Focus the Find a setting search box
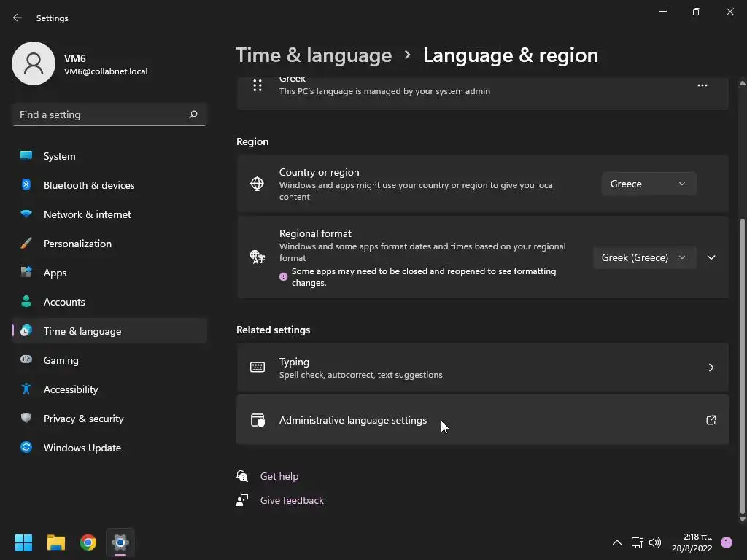Screen dimensions: 747x560 109,114
